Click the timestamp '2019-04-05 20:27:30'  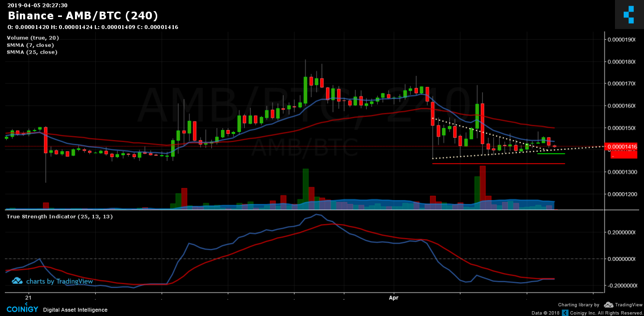pyautogui.click(x=37, y=5)
